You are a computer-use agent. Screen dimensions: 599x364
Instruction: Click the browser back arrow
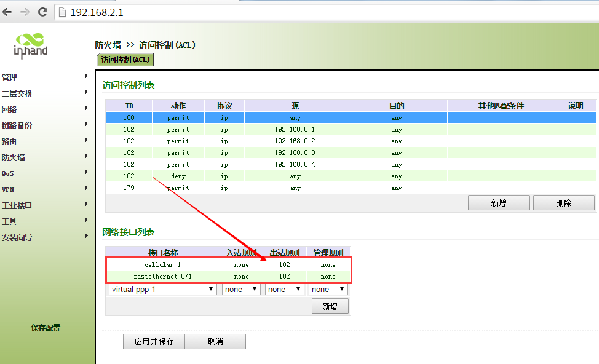pyautogui.click(x=8, y=12)
